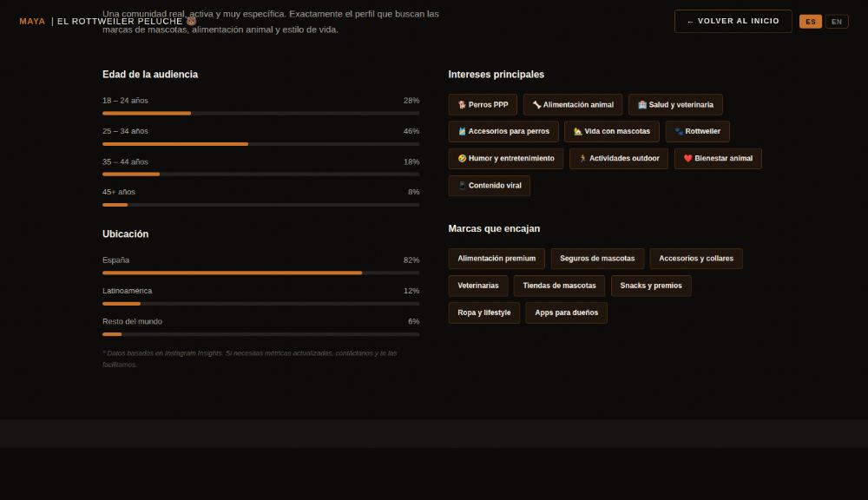Click the vest icon on Accesorios para perros
This screenshot has width=868, height=500.
pos(462,131)
